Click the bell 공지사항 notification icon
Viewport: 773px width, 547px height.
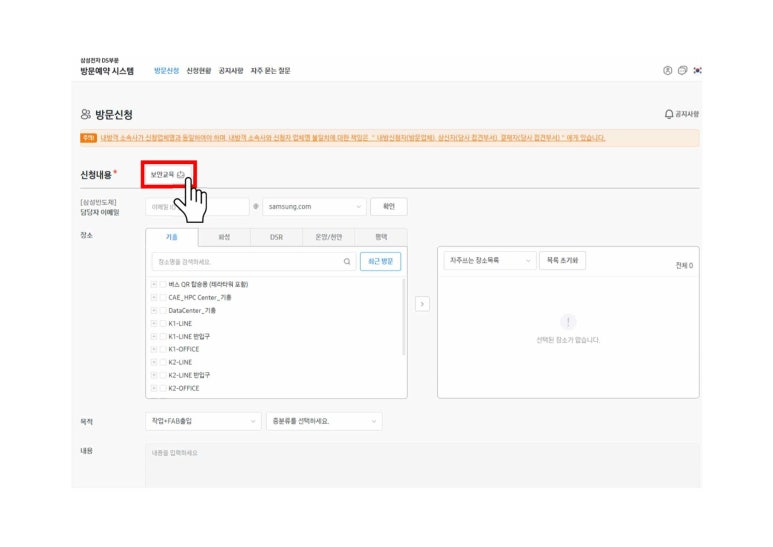(669, 115)
